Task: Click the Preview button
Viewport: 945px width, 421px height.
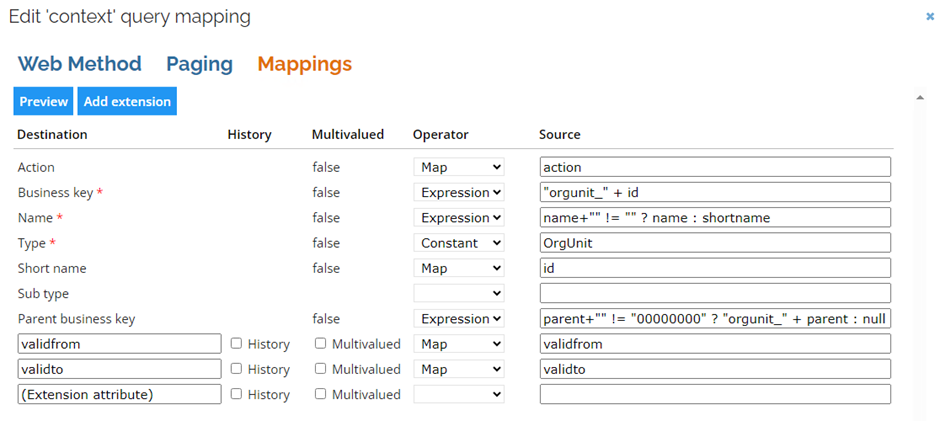Action: 43,101
